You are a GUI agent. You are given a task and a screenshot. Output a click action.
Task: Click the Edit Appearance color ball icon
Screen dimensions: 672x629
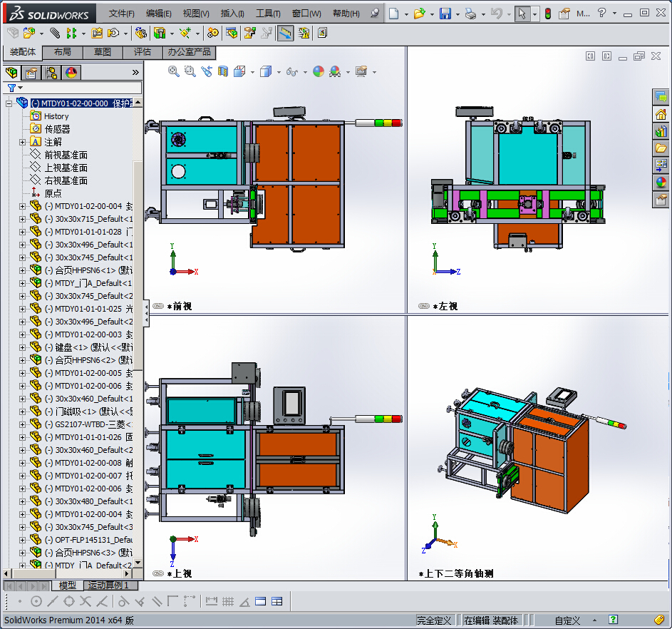tap(319, 71)
